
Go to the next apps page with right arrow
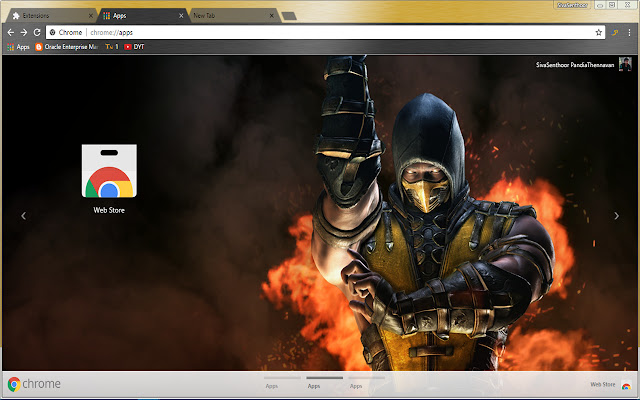616,216
